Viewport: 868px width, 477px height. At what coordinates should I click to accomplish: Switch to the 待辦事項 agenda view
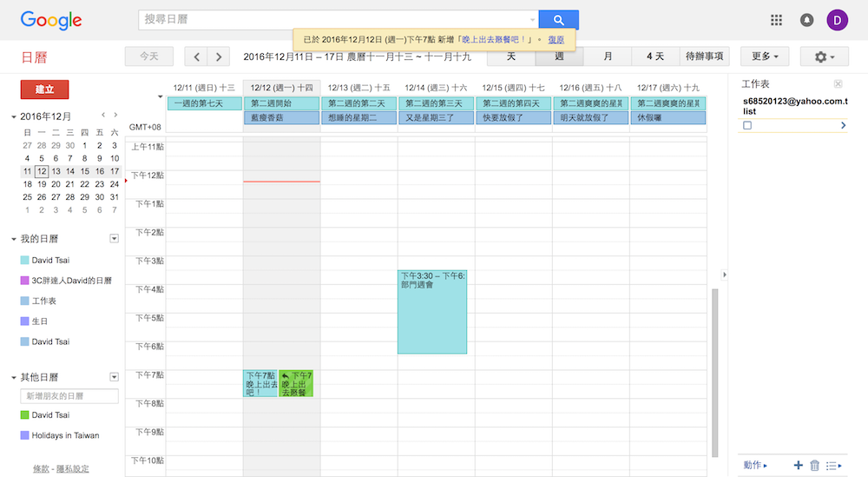(705, 56)
